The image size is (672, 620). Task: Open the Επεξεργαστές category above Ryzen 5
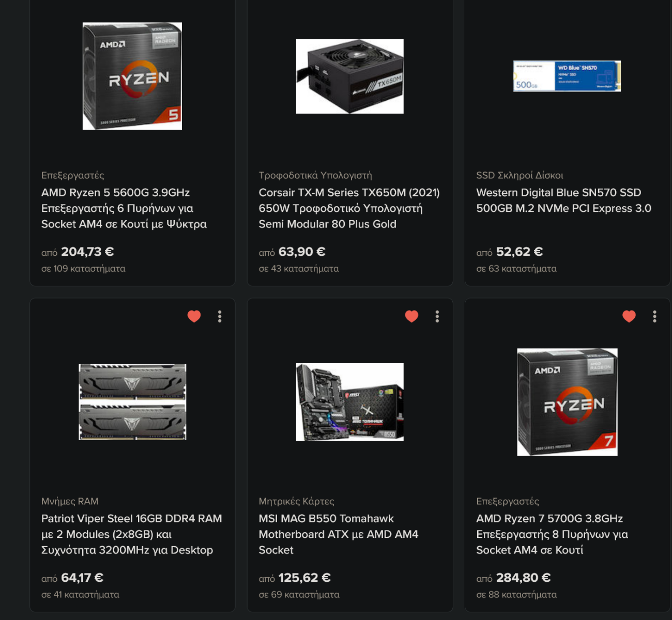tap(73, 175)
